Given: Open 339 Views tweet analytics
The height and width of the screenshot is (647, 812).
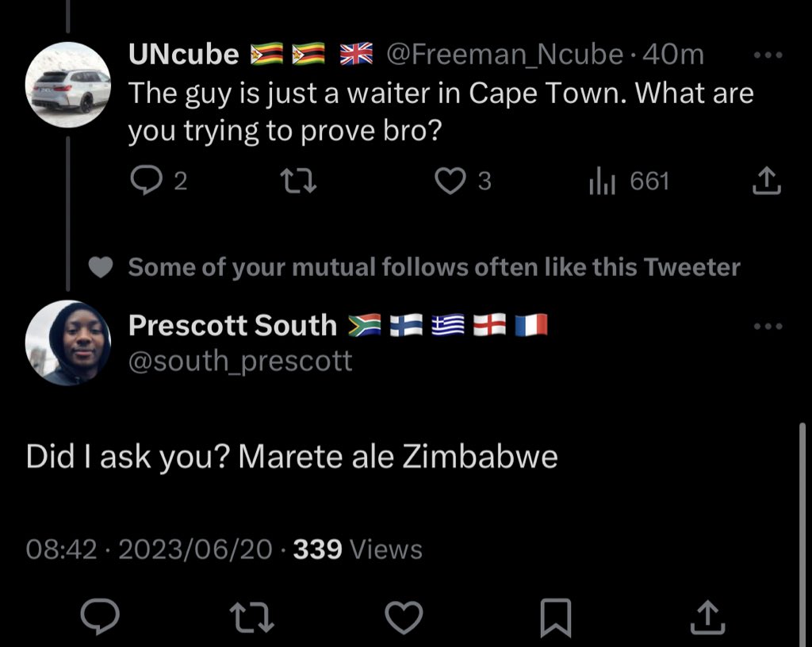Looking at the screenshot, I should point(358,549).
